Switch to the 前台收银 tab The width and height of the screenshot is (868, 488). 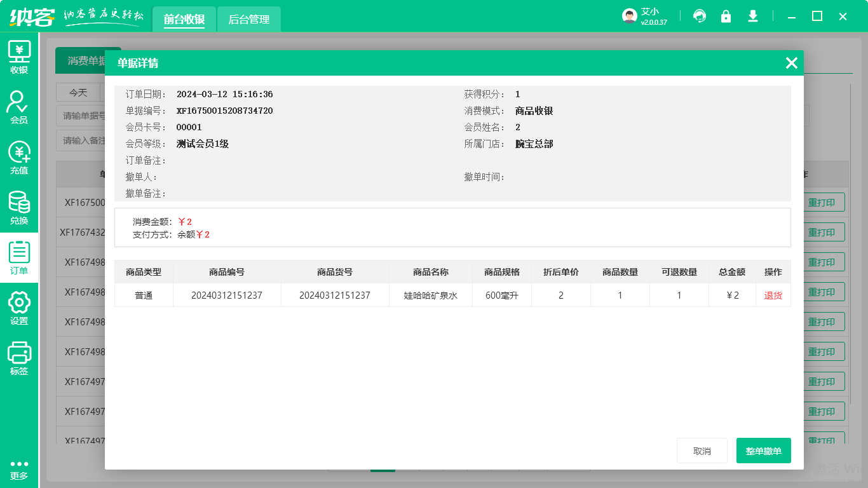pos(184,19)
